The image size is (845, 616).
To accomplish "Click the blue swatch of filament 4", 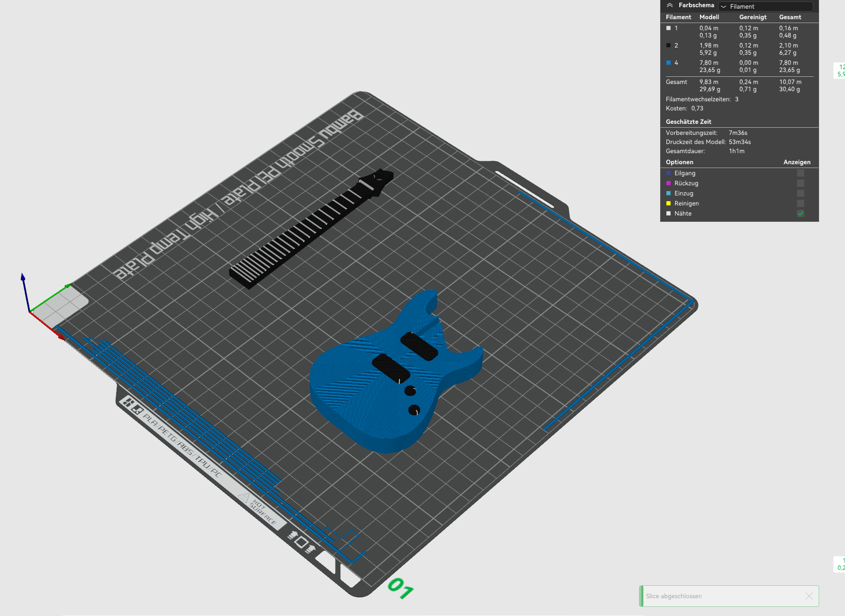I will click(668, 63).
